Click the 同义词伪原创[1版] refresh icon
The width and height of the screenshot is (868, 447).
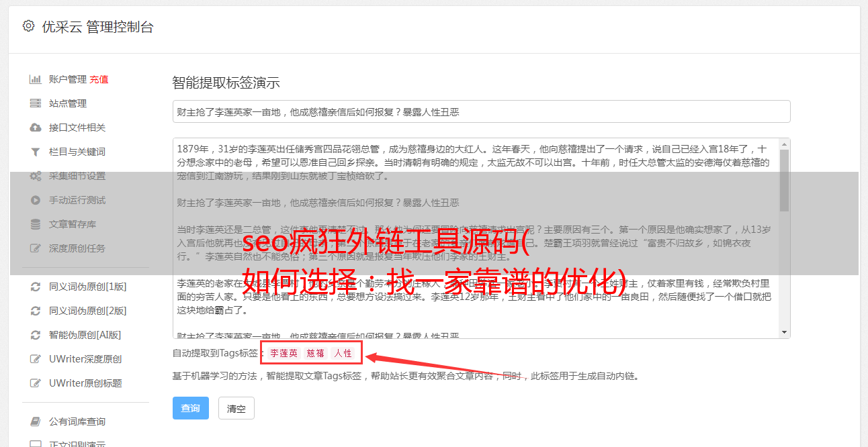click(x=35, y=287)
